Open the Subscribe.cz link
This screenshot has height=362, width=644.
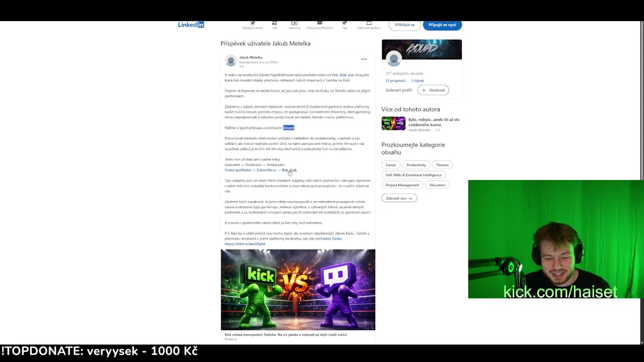click(266, 170)
